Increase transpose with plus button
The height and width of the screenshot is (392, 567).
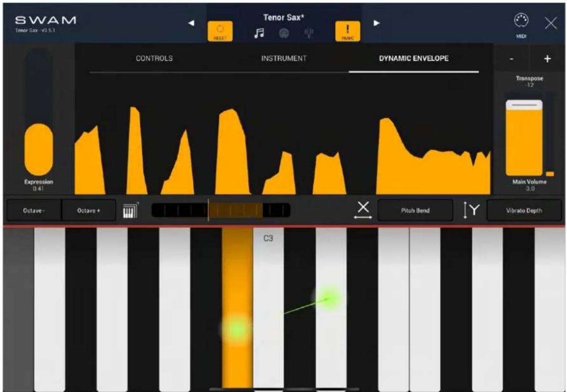point(547,59)
